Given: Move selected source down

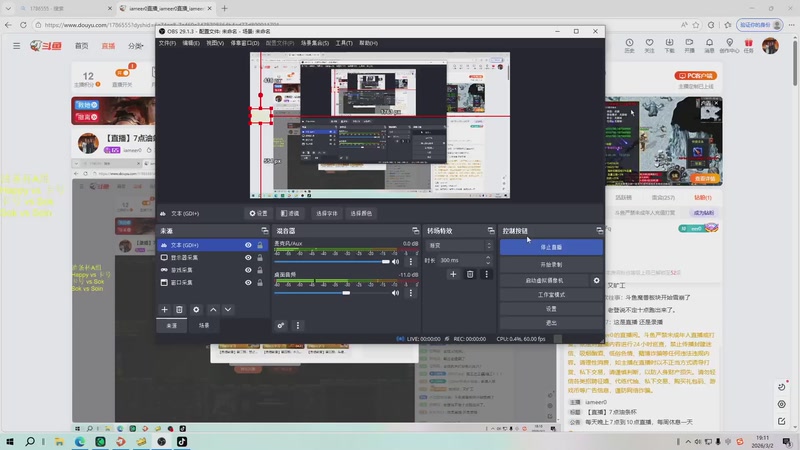Looking at the screenshot, I should point(228,310).
